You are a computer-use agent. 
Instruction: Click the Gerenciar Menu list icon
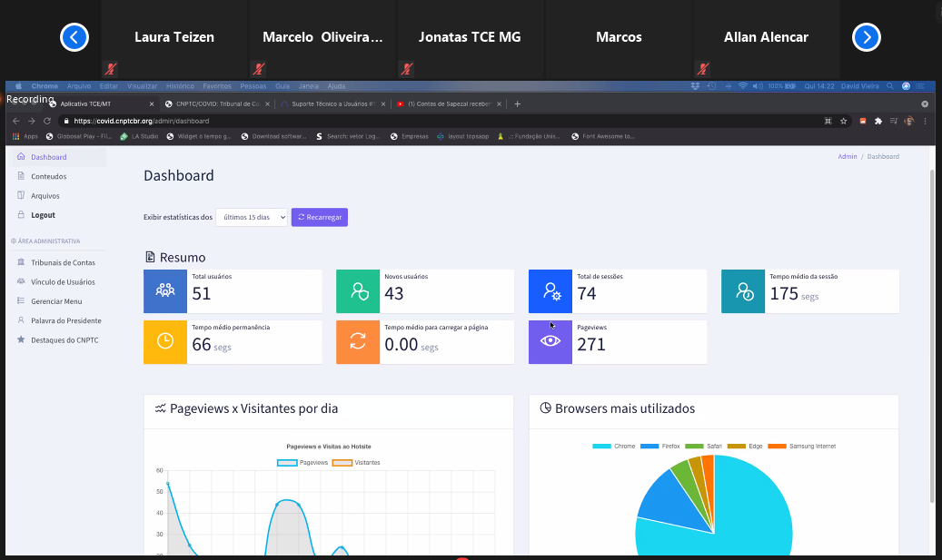pos(21,300)
